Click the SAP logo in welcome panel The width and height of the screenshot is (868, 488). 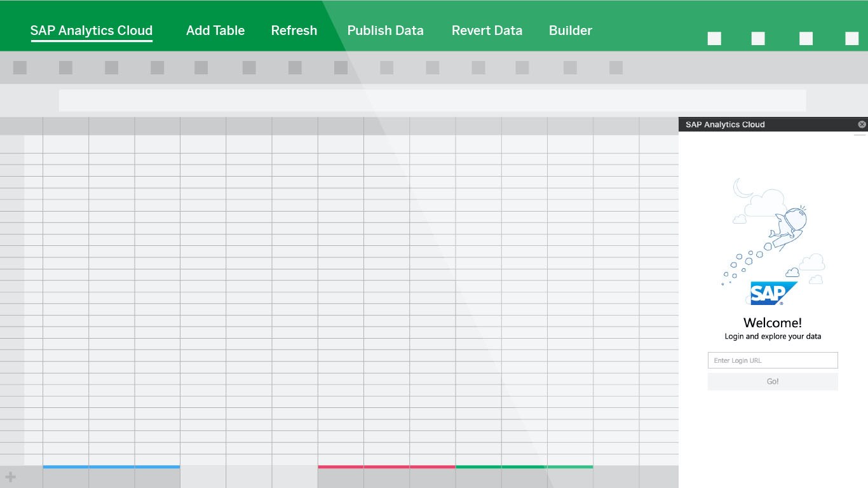[774, 293]
